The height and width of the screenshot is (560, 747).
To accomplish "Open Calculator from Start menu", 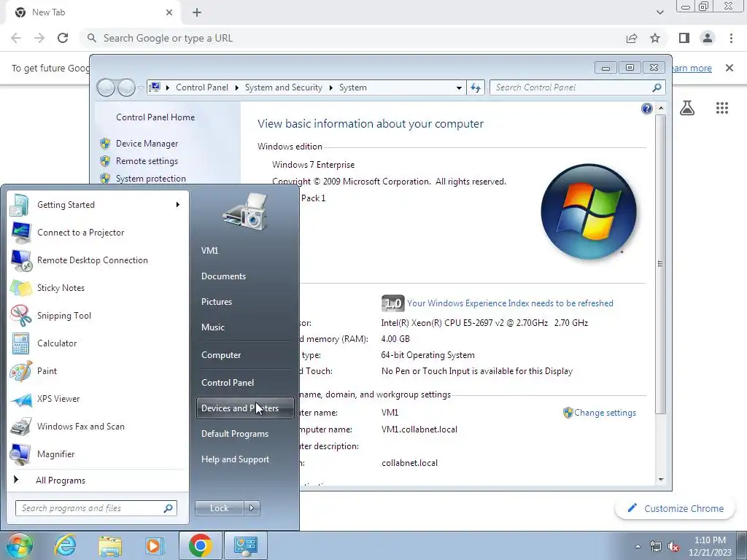I will tap(98, 343).
